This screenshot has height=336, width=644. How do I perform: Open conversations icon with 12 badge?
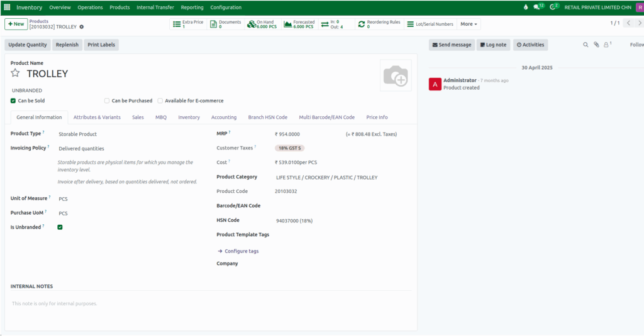(538, 6)
